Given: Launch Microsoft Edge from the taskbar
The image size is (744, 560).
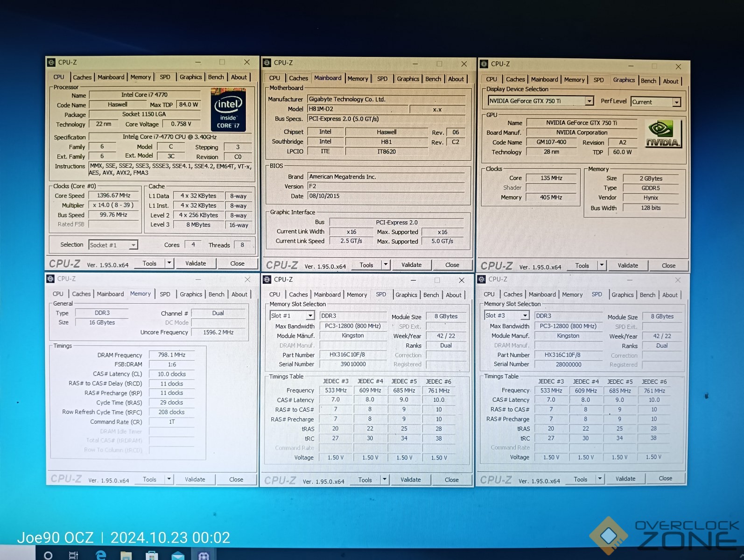Looking at the screenshot, I should click(x=101, y=555).
